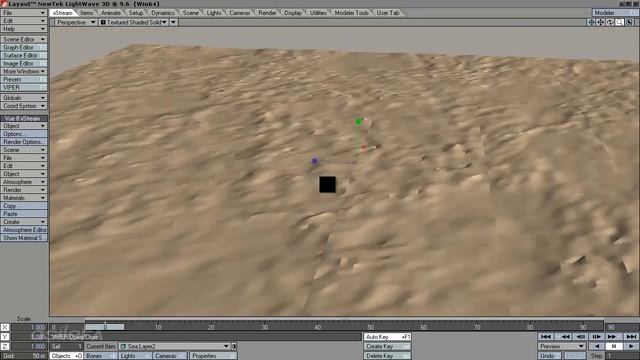Click the item list icon beside Current Item

[234, 346]
